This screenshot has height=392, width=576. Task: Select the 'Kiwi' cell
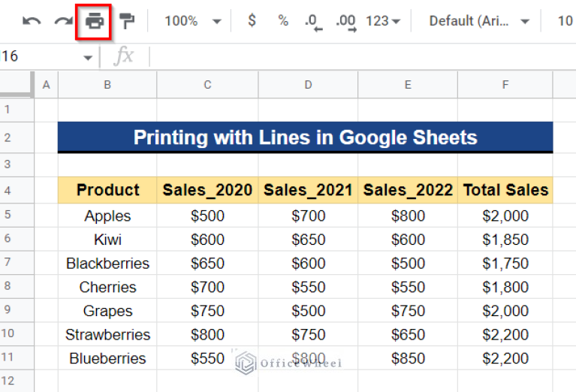tap(107, 240)
